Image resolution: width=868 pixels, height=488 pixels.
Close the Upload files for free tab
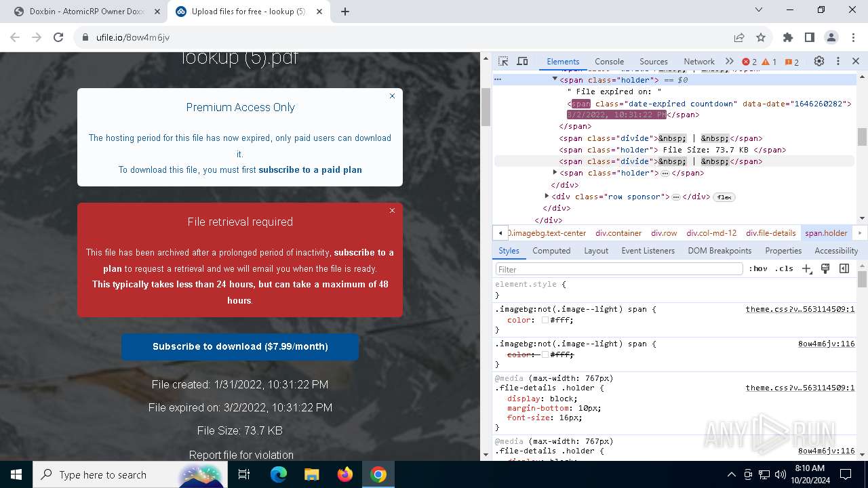point(319,12)
